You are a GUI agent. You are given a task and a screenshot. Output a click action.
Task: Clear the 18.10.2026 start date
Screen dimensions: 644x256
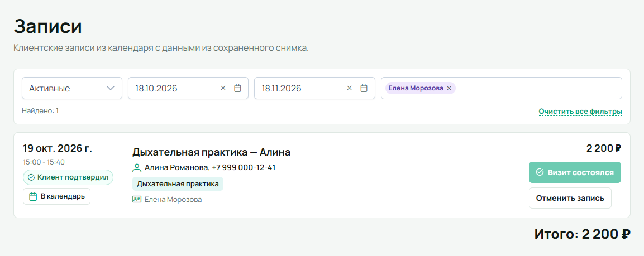[223, 88]
